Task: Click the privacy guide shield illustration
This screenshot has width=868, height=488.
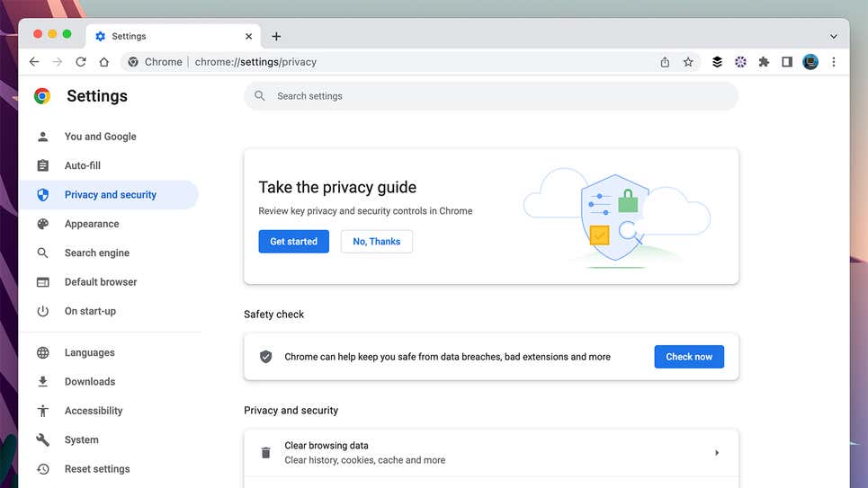Action: coord(617,218)
